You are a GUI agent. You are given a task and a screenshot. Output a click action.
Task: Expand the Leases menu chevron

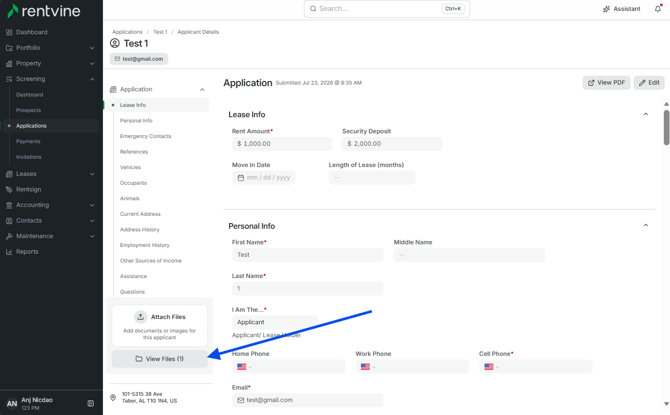click(92, 174)
